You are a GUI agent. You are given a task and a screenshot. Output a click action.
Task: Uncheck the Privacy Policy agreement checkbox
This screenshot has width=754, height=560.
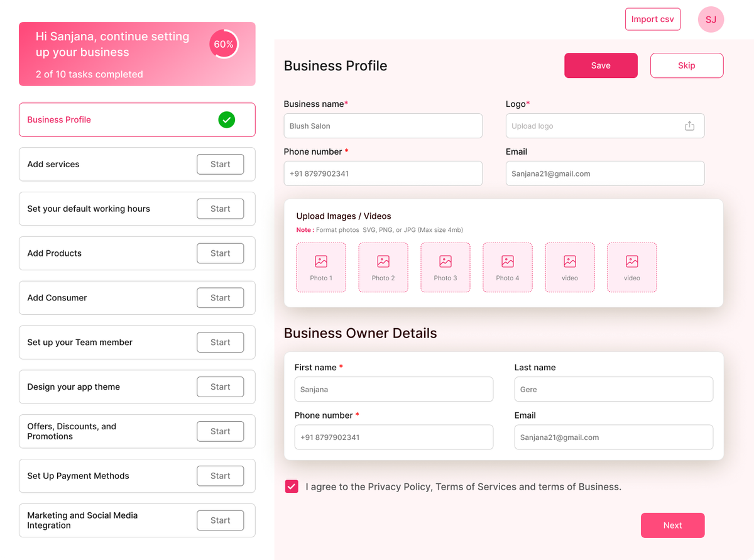pos(292,486)
